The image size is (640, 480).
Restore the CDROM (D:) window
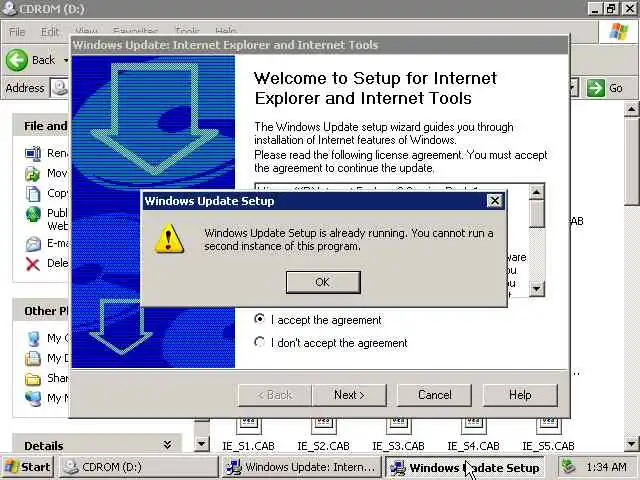611,8
